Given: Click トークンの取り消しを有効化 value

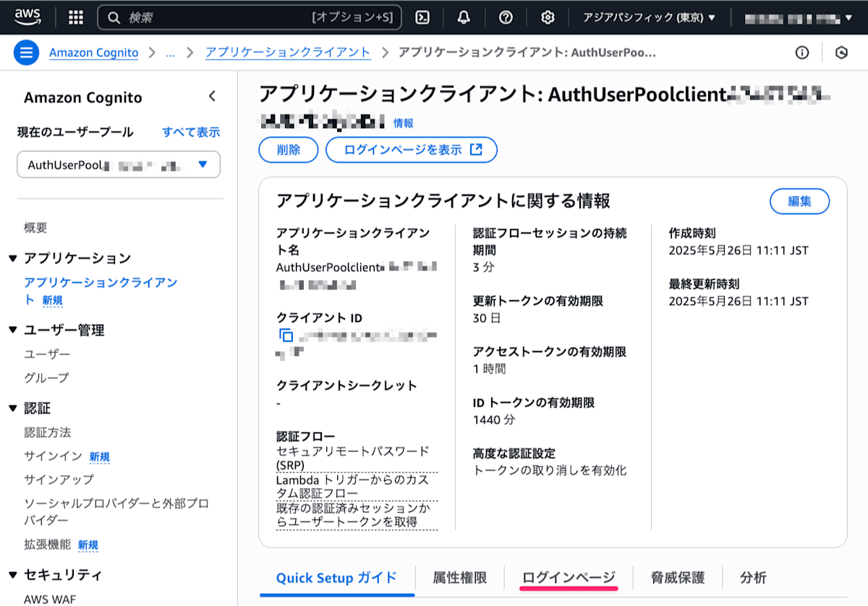Looking at the screenshot, I should [x=550, y=470].
